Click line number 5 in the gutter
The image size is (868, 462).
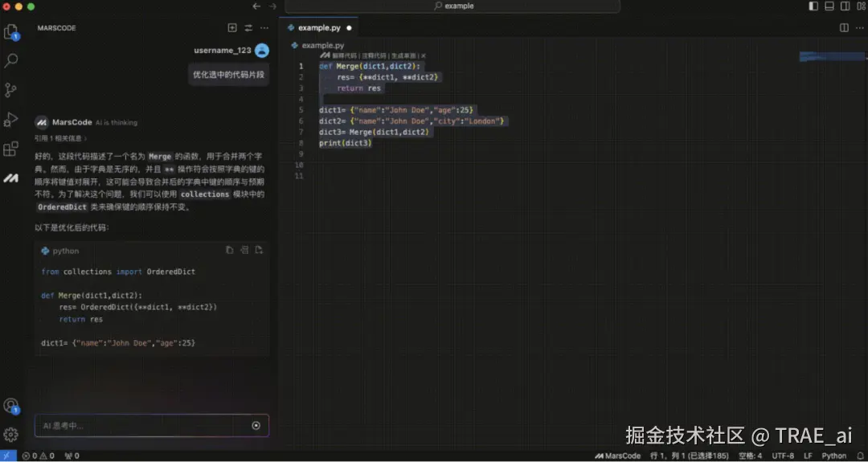point(301,110)
